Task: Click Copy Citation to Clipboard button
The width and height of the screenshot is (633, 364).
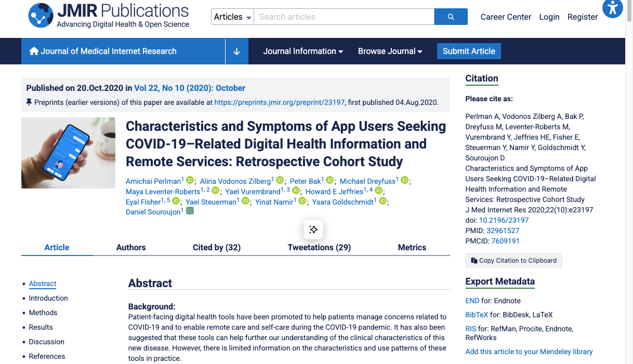Action: pos(513,260)
